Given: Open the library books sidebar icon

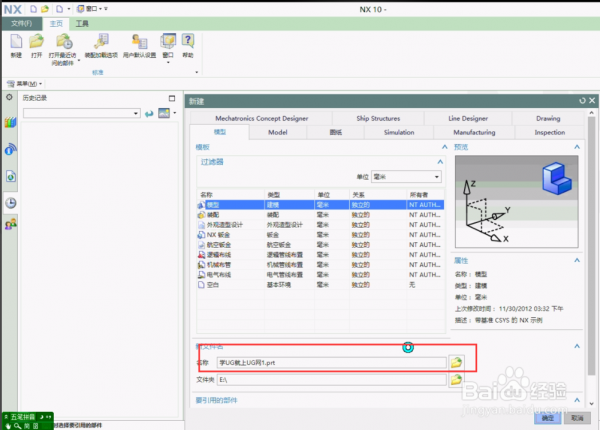Looking at the screenshot, I should (10, 122).
